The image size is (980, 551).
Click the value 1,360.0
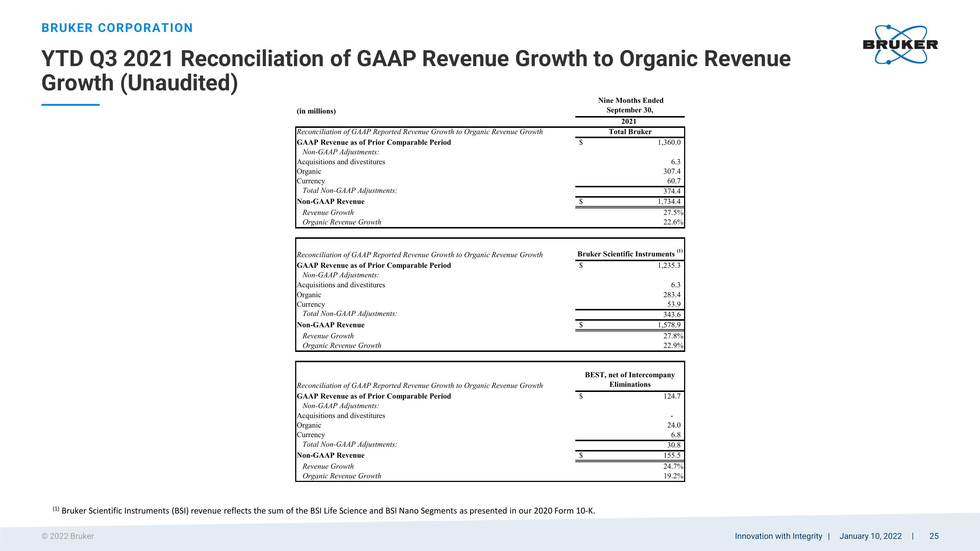pos(669,142)
